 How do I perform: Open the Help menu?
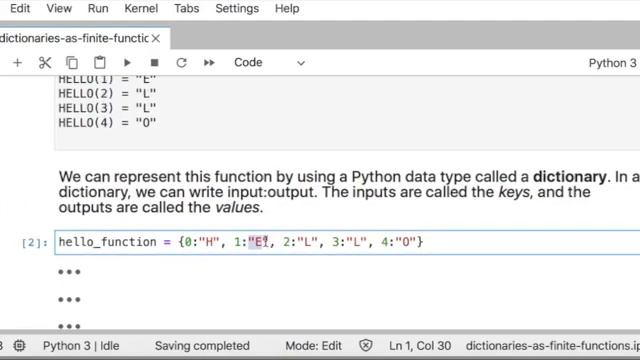click(287, 9)
